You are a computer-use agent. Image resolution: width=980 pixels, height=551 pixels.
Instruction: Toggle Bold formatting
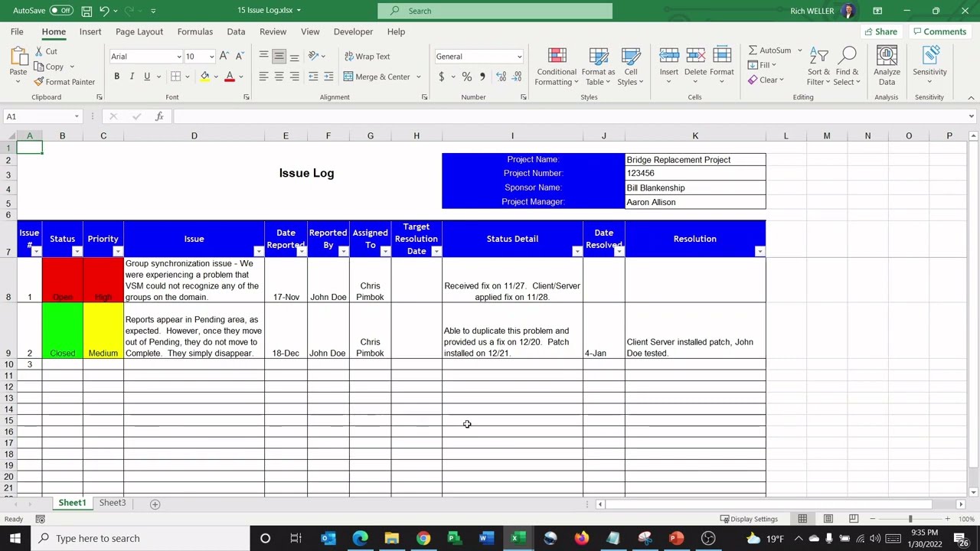[116, 77]
